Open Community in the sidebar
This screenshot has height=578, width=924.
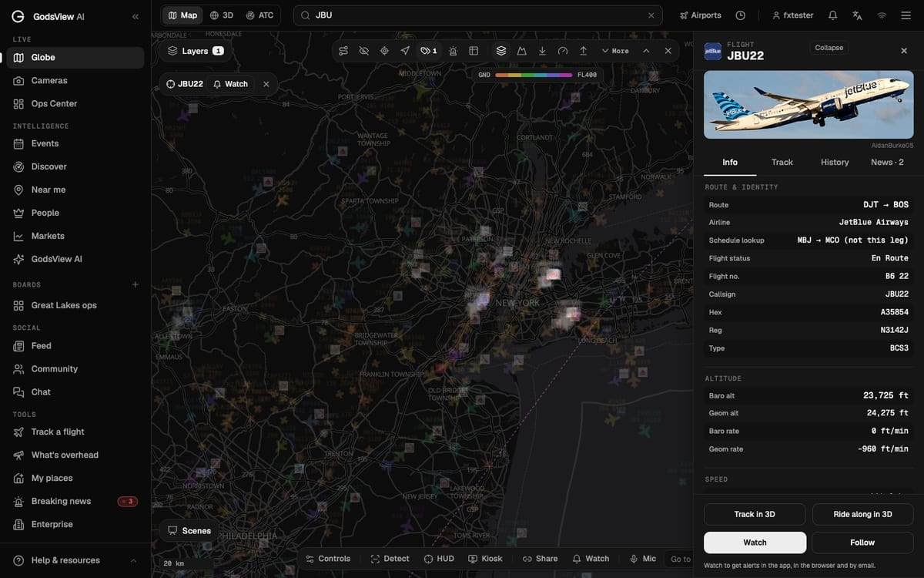(75, 369)
